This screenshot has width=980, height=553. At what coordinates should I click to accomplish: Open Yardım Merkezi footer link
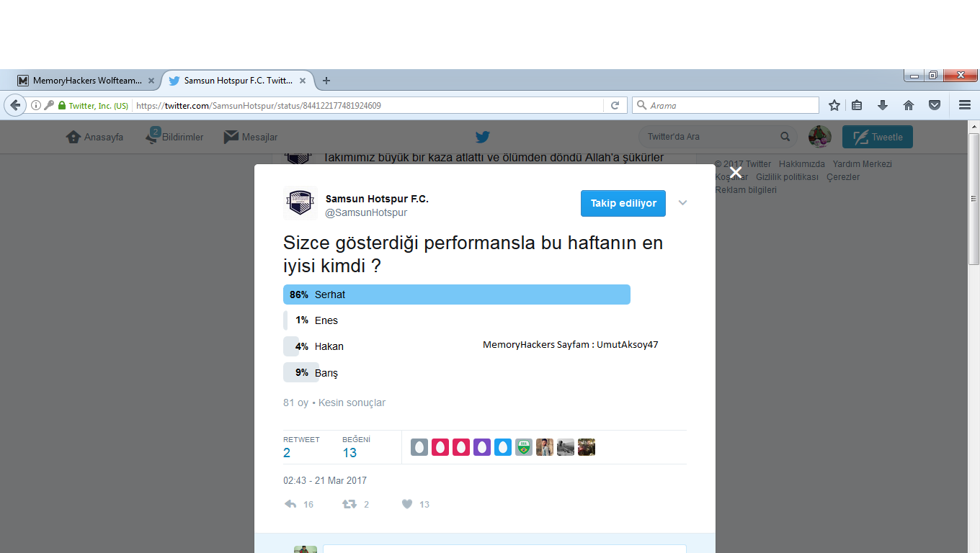[x=862, y=164]
